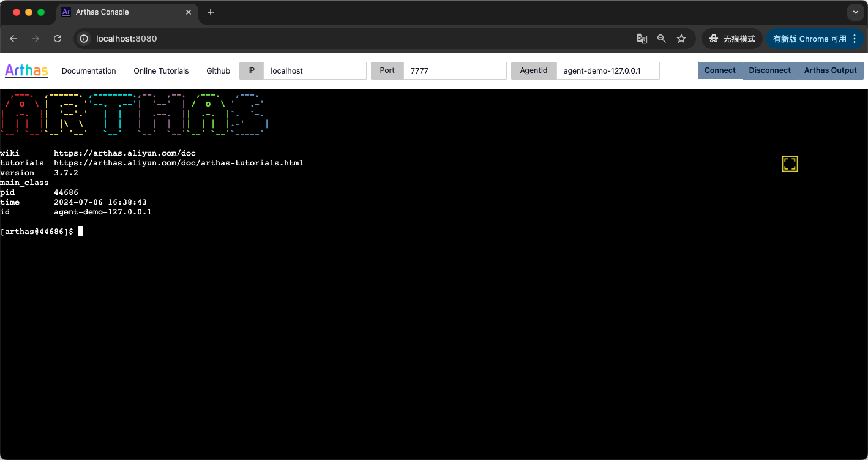Click the main_class label in terminal
This screenshot has width=868, height=460.
point(24,183)
